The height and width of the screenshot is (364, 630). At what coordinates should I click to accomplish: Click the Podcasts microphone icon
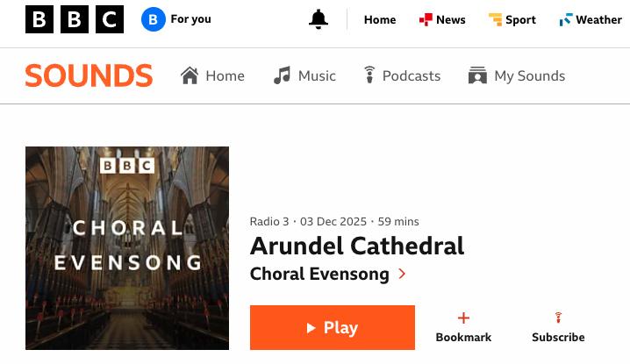pos(369,75)
